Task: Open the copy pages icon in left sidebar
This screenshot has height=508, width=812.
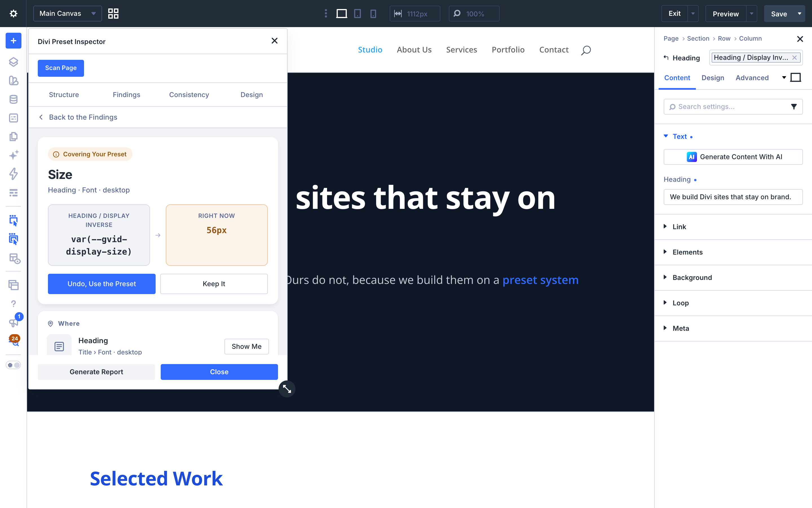Action: (14, 136)
